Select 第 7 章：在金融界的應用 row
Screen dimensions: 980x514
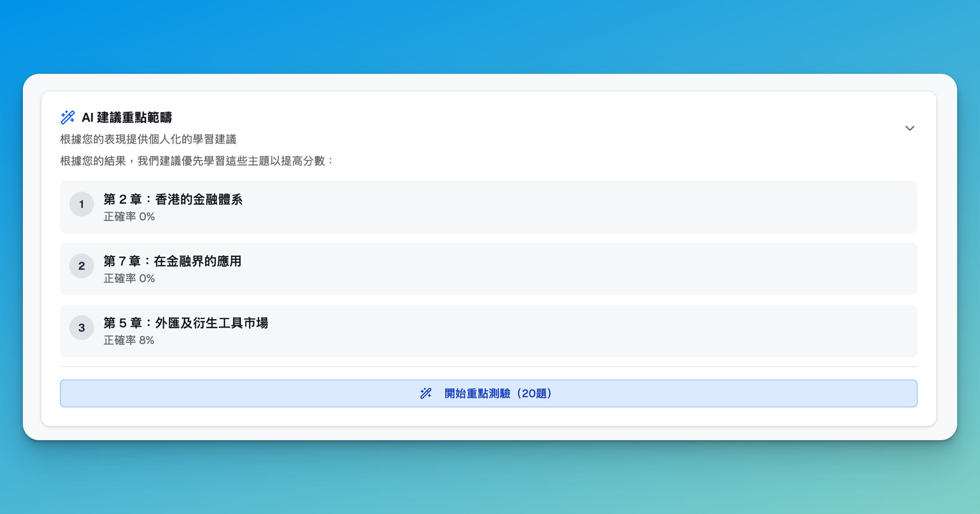pyautogui.click(x=489, y=269)
